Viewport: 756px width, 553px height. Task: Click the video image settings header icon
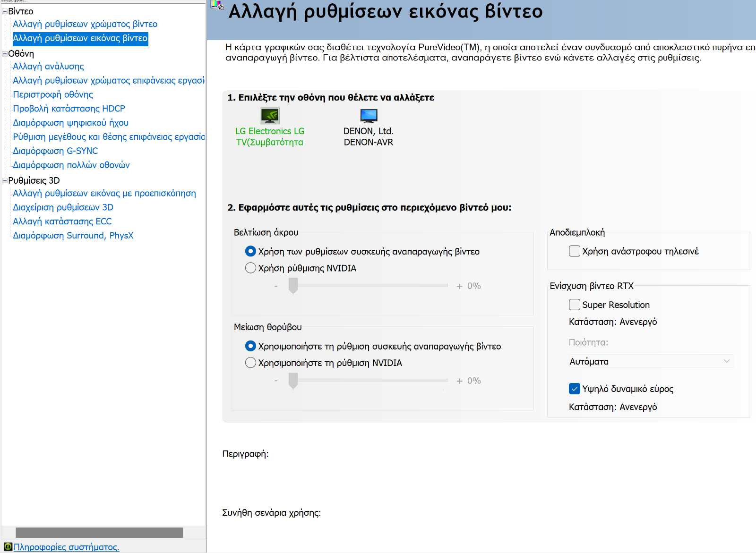[217, 5]
